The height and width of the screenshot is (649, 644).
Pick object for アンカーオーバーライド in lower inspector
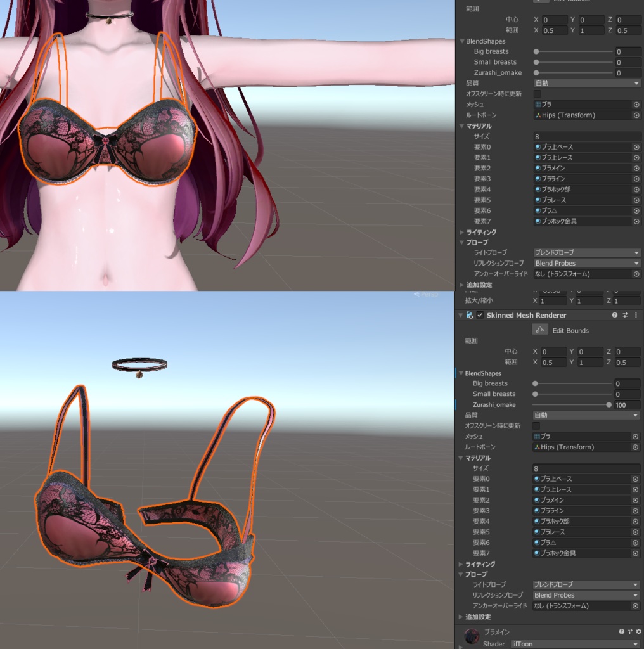pyautogui.click(x=635, y=606)
